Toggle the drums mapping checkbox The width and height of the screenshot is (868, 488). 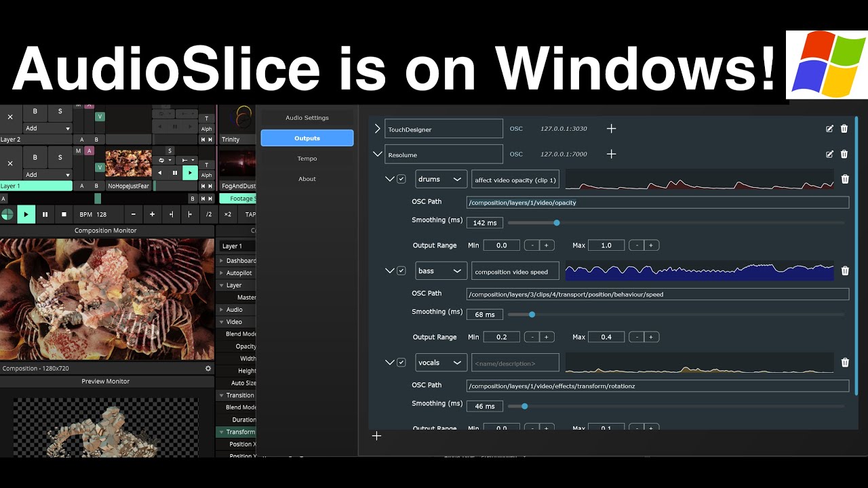point(401,180)
